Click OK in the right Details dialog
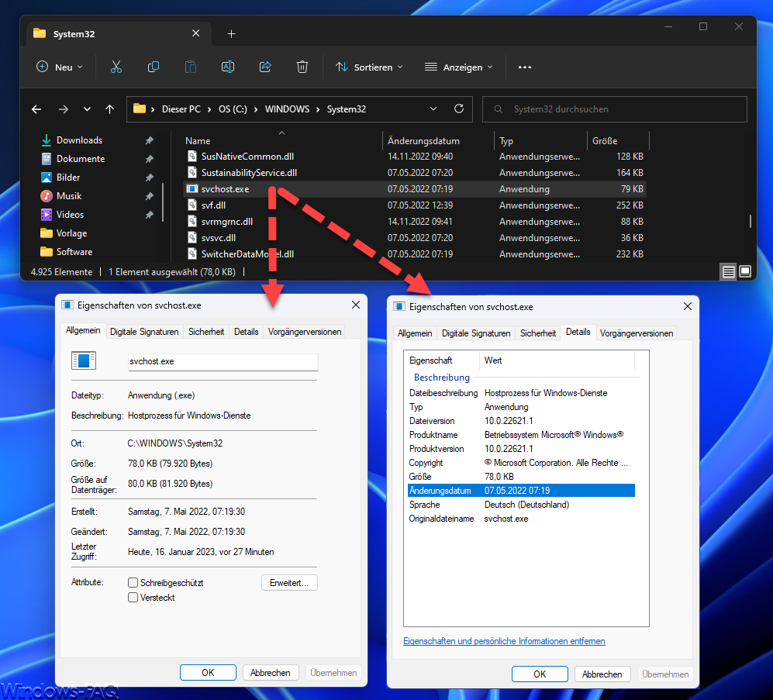 (x=540, y=674)
